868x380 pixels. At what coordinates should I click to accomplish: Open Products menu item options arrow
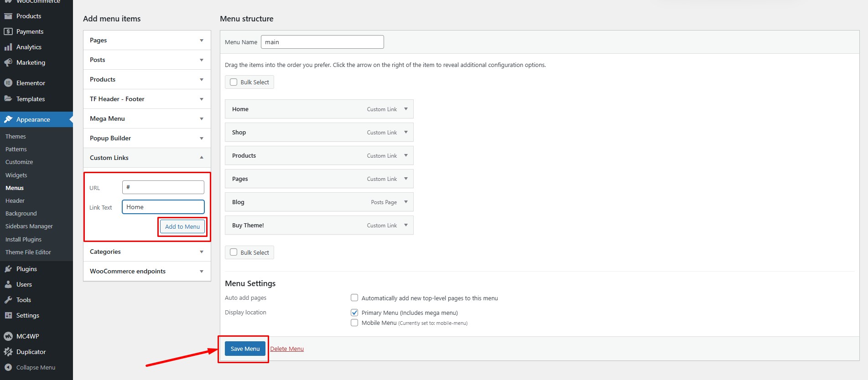(406, 156)
